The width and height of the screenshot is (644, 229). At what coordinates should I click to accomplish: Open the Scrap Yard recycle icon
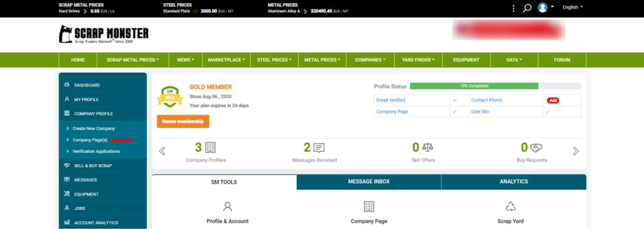pyautogui.click(x=510, y=206)
